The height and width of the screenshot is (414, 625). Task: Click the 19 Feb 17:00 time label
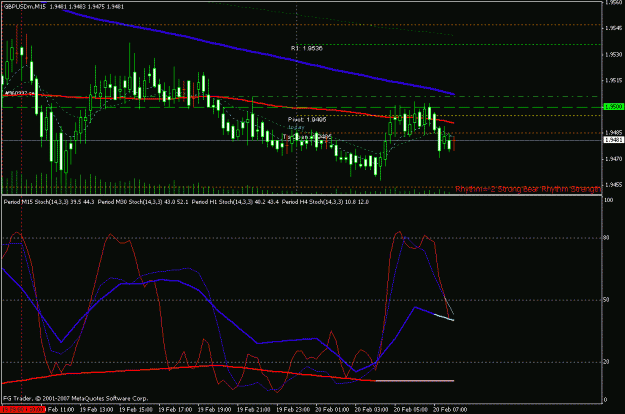point(175,410)
